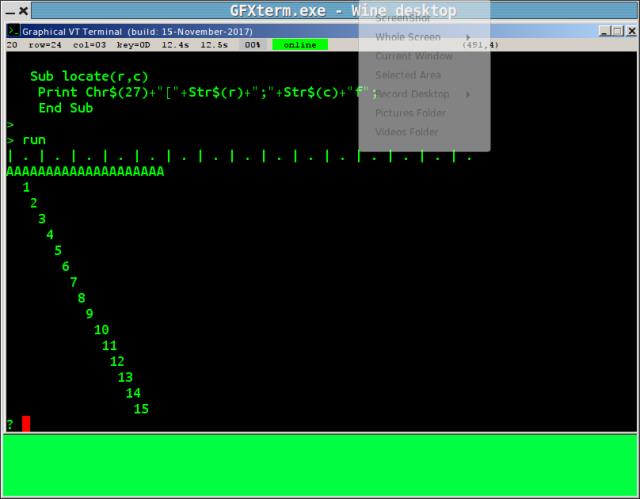The height and width of the screenshot is (499, 640).
Task: Click the 00% indicator in the status bar
Action: point(252,45)
